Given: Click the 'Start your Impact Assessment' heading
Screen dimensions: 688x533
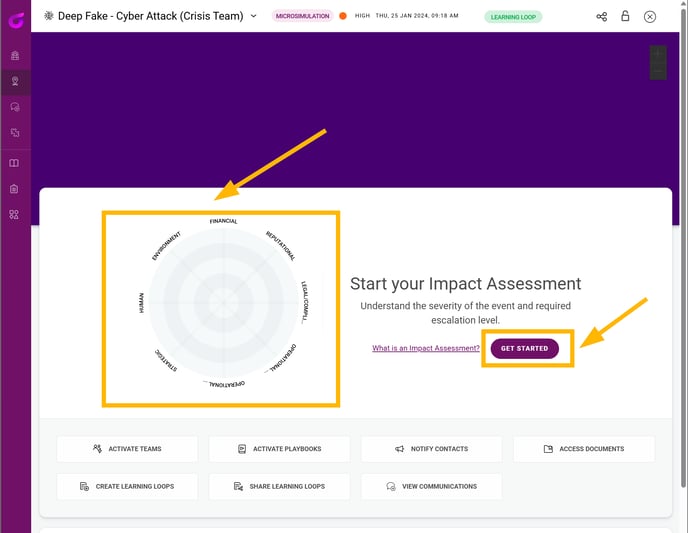Looking at the screenshot, I should (x=466, y=284).
